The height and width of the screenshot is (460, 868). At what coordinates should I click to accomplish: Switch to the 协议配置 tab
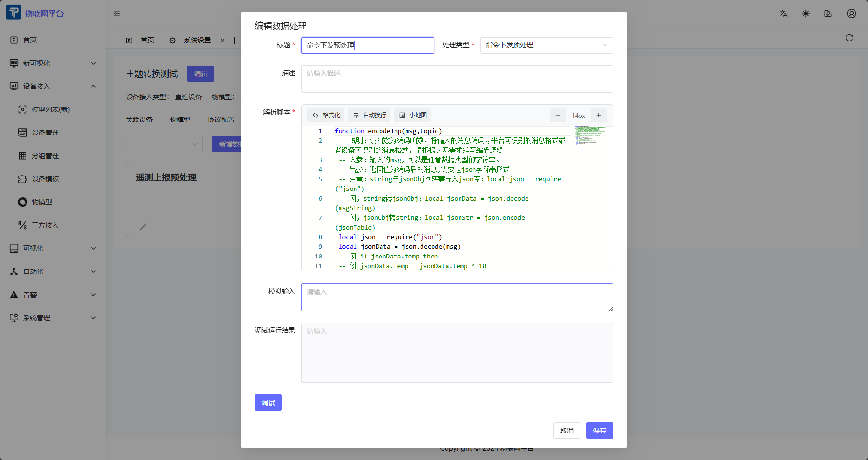pyautogui.click(x=221, y=119)
